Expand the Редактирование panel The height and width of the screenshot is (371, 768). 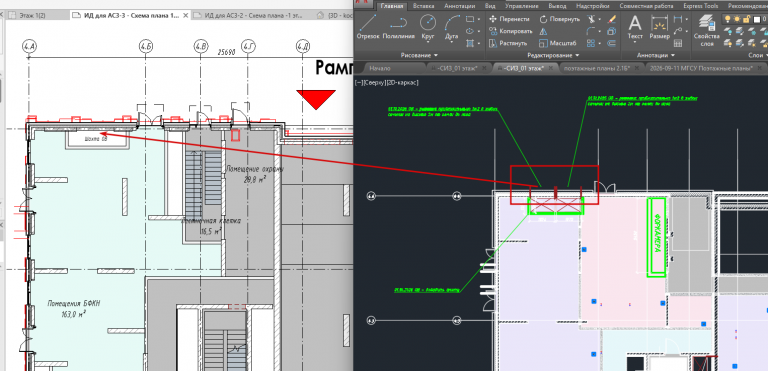click(553, 55)
